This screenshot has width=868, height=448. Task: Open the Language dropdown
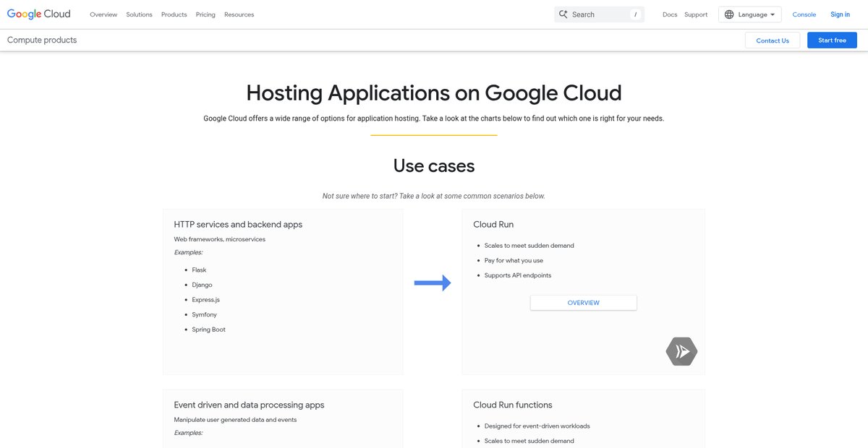point(749,14)
